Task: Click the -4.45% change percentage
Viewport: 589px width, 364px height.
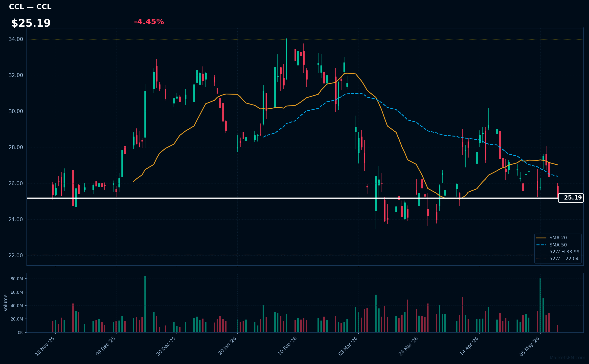Action: click(x=149, y=22)
